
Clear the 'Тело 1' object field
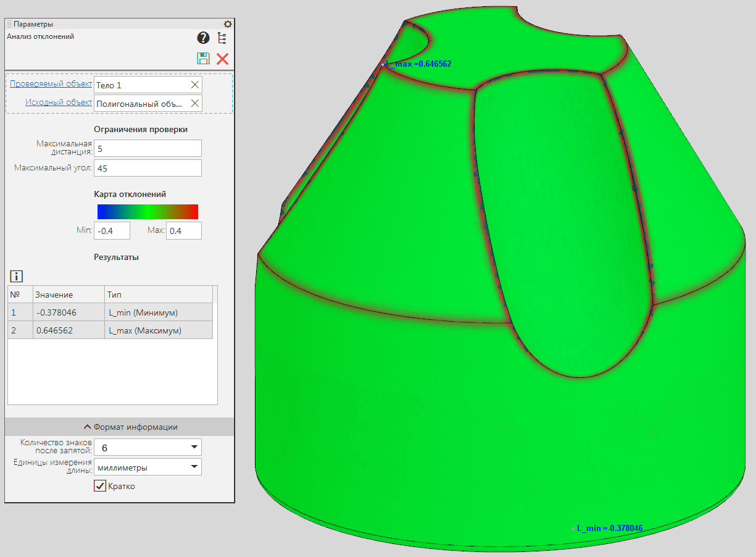(195, 85)
